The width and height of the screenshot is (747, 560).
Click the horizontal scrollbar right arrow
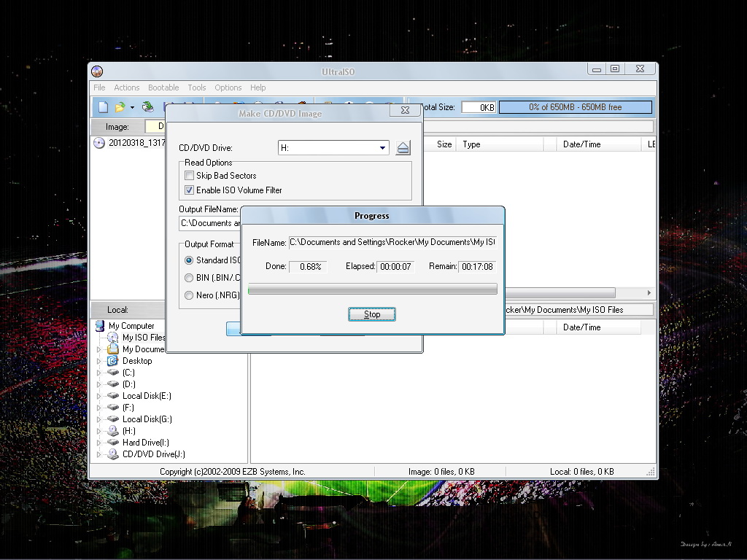[x=649, y=293]
